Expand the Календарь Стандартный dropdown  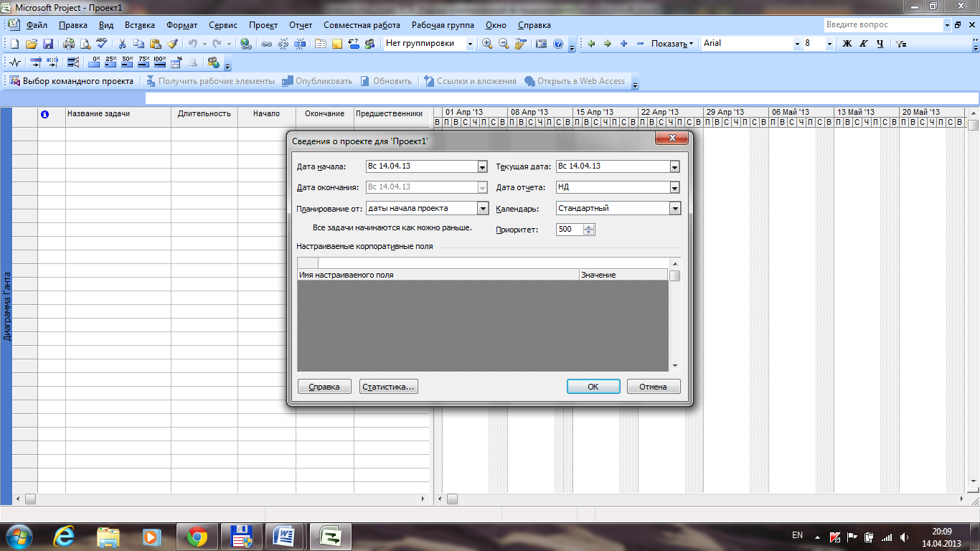[x=674, y=208]
